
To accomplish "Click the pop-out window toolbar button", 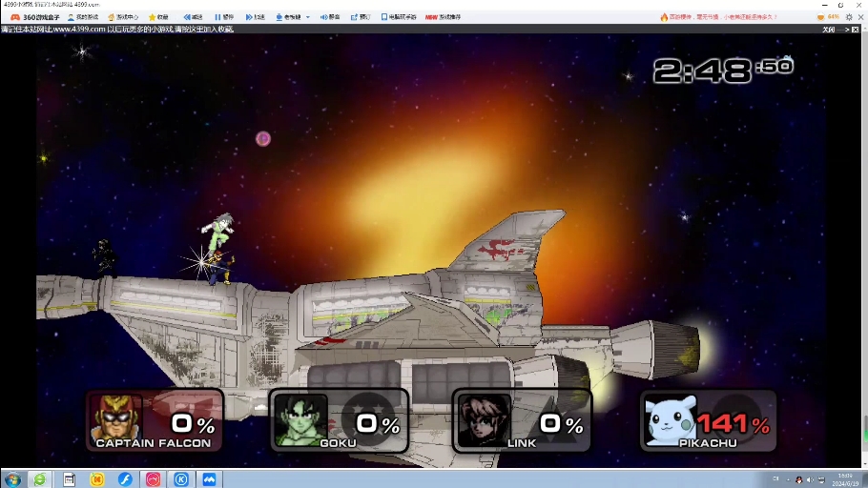I will pyautogui.click(x=361, y=17).
